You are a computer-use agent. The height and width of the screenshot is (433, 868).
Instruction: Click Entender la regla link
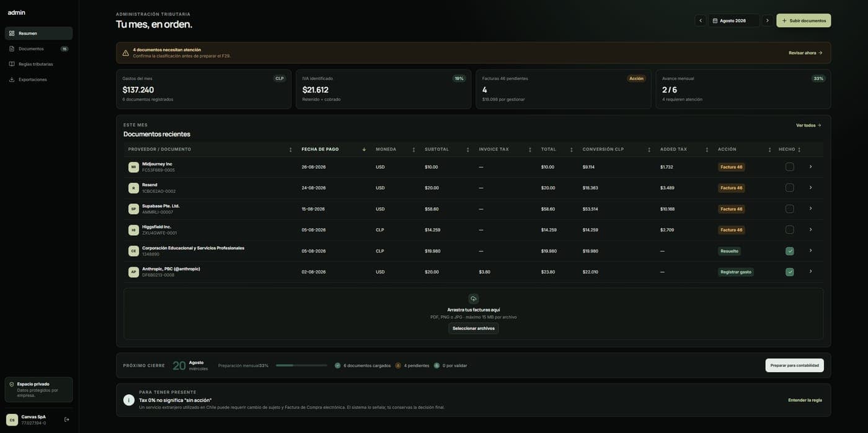(805, 400)
